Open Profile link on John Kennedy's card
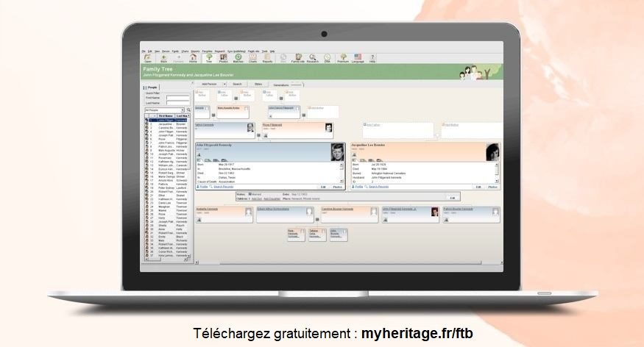644x347 pixels. point(203,187)
